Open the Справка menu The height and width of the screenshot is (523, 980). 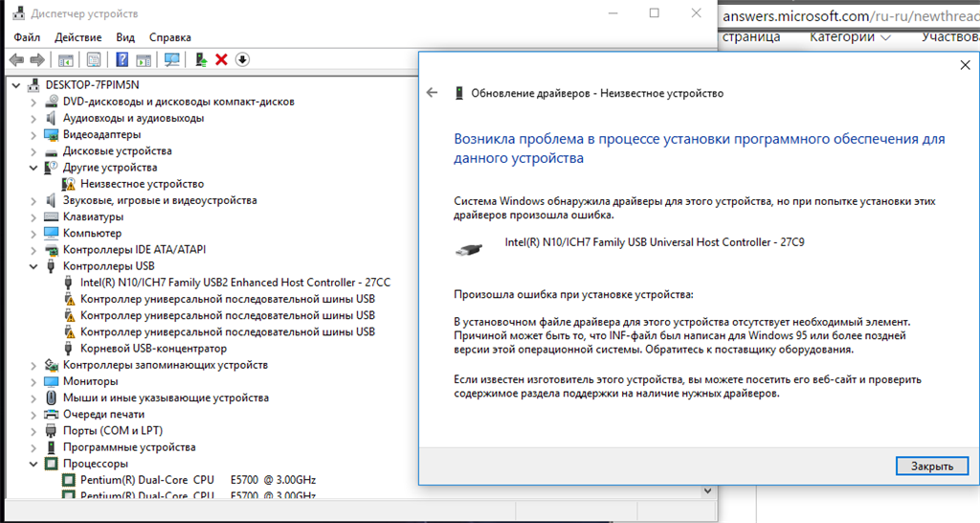tap(170, 37)
